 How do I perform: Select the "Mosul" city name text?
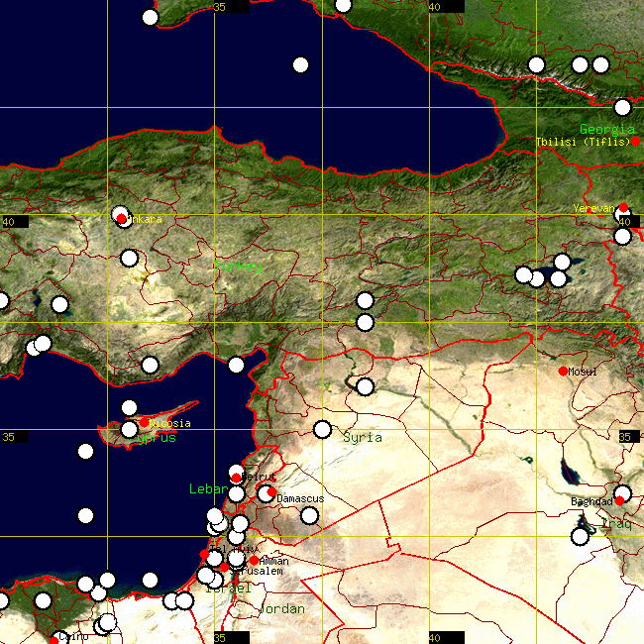click(x=583, y=372)
